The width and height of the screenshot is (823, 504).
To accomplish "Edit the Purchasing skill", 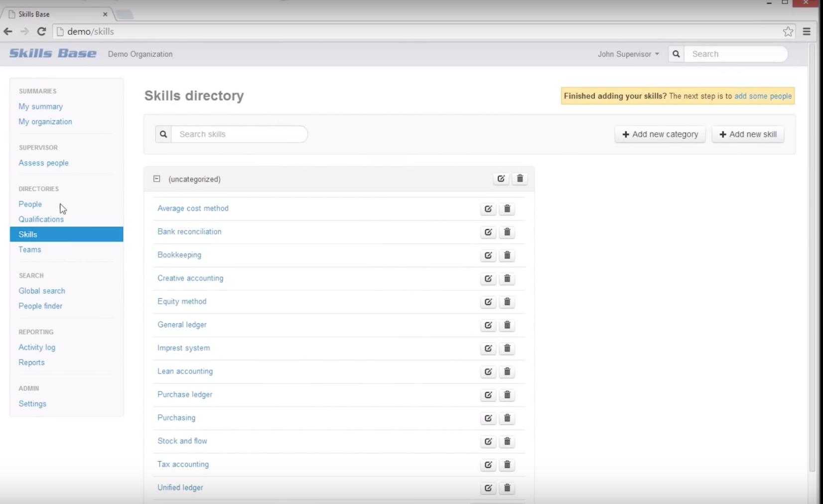I will (x=488, y=418).
